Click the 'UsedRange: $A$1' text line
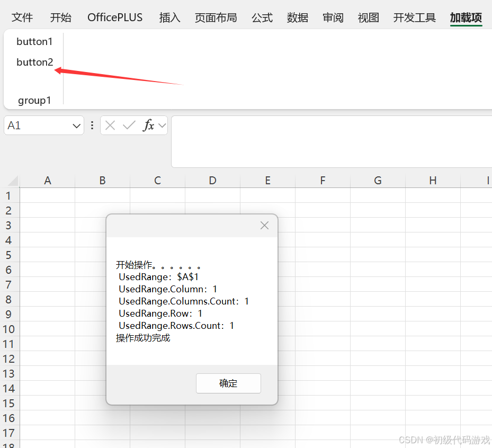Image resolution: width=492 pixels, height=448 pixels. (158, 277)
